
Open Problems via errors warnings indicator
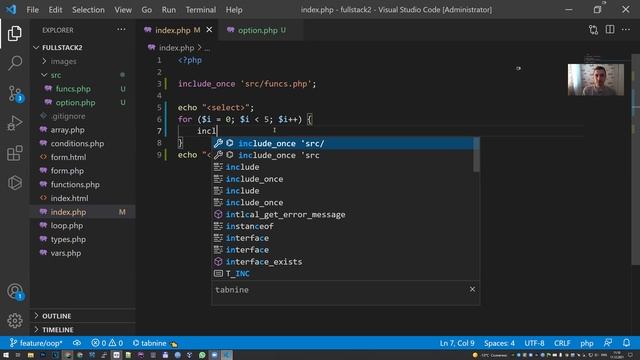[107, 343]
